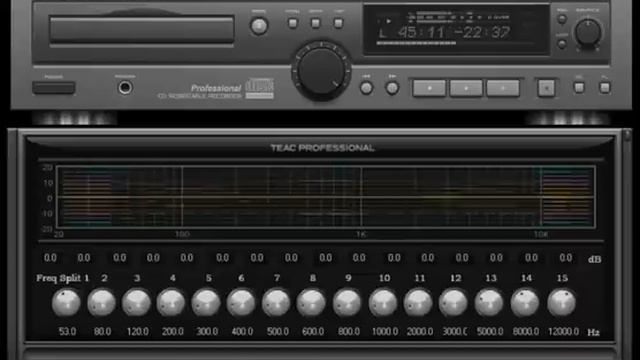Click the rectangular power button on the CD recorder

click(53, 88)
